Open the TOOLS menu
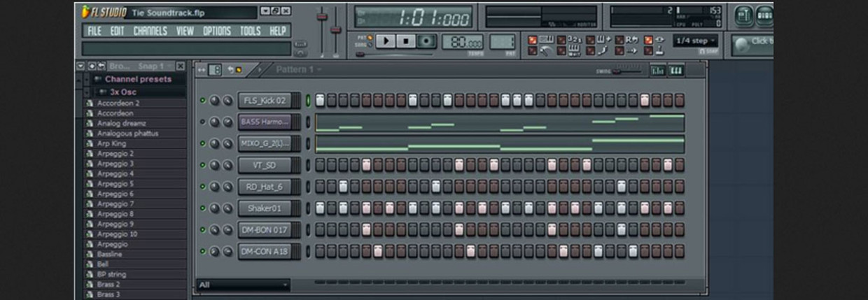This screenshot has width=868, height=300. point(251,31)
